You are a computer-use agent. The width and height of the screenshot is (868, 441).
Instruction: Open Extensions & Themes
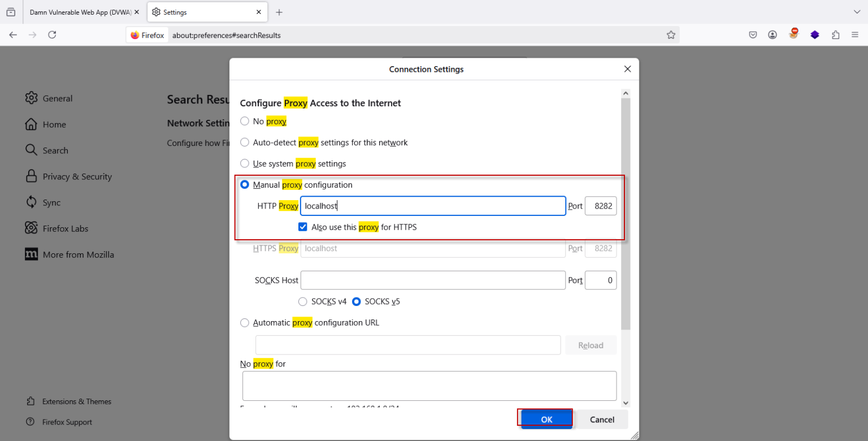click(77, 401)
